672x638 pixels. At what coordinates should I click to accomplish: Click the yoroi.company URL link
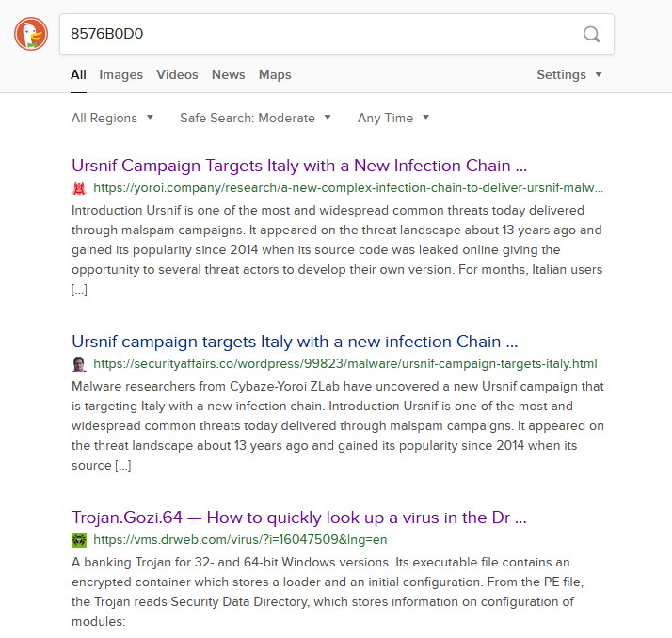tap(348, 188)
